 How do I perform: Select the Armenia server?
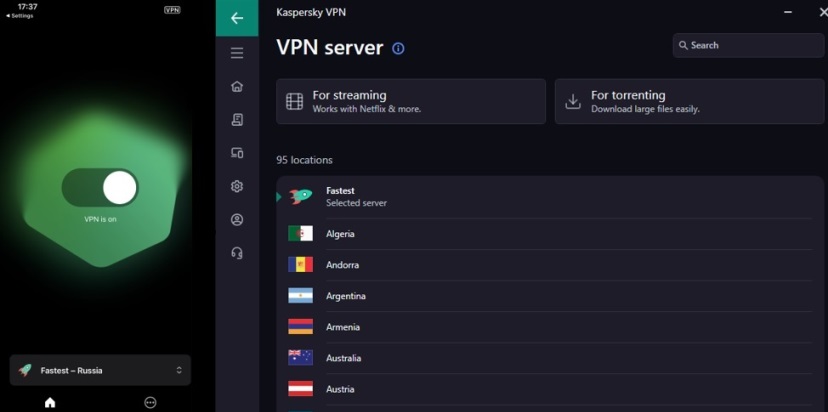point(550,327)
